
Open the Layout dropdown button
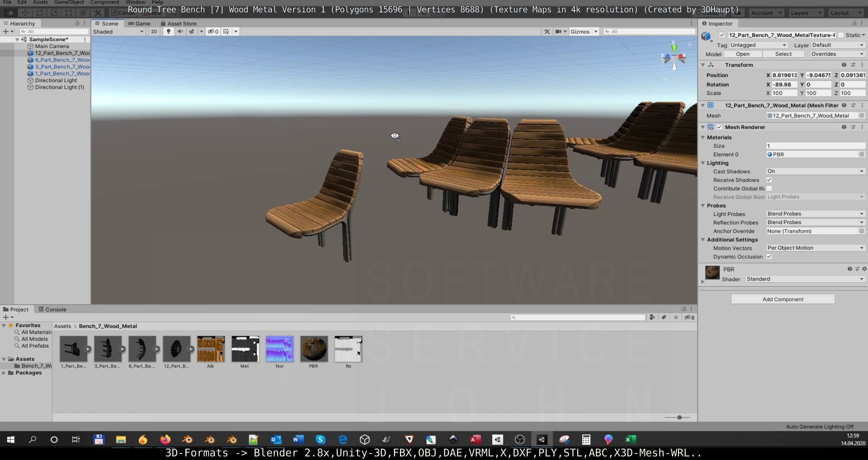point(846,13)
